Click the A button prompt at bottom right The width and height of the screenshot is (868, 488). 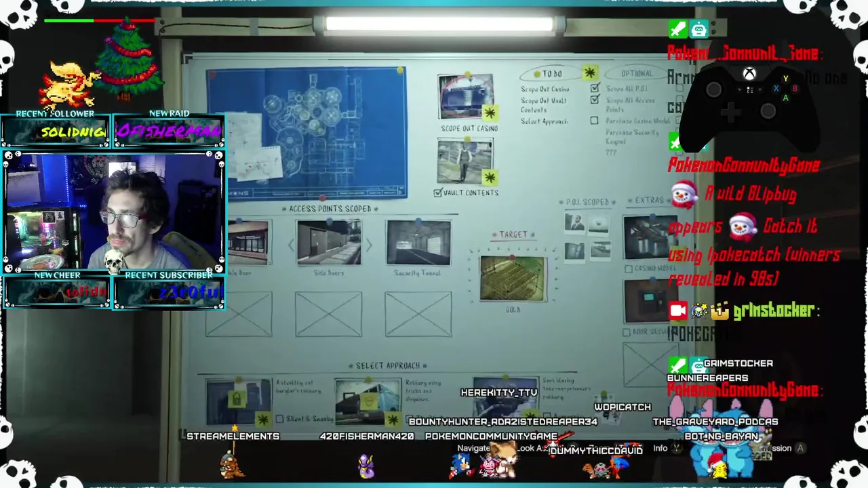point(800,448)
